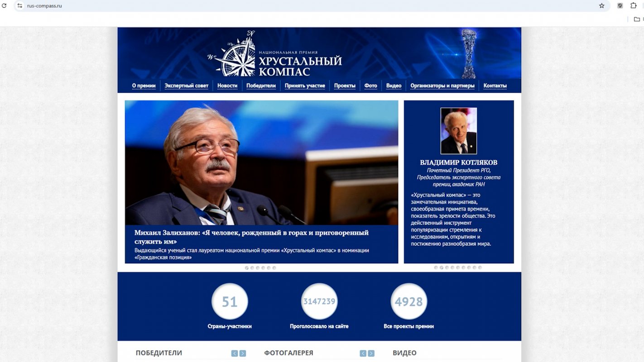Image resolution: width=644 pixels, height=362 pixels.
Task: Go to Контакты page
Action: pyautogui.click(x=495, y=86)
